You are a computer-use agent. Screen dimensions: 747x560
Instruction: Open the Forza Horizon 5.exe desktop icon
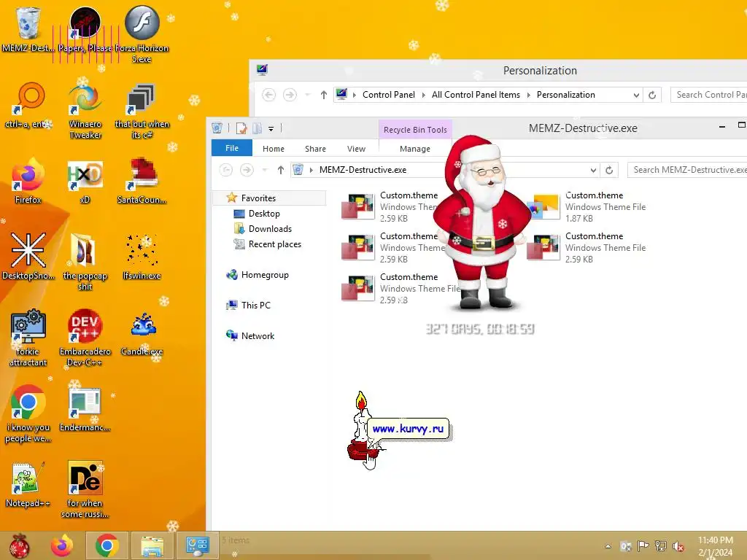coord(142,34)
